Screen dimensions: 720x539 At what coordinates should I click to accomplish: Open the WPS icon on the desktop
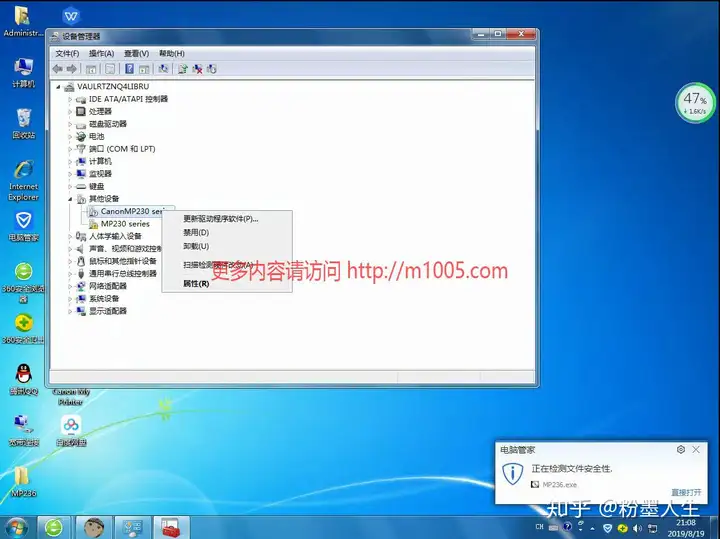pos(71,17)
